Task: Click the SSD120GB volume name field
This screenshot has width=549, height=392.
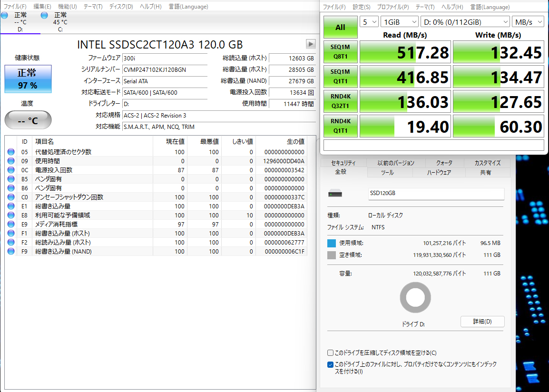Action: 436,194
